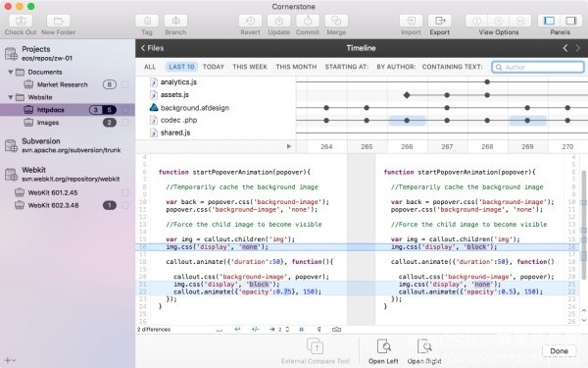The image size is (588, 368).
Task: Expand the timeline disclosure arrow near revisions
Action: (289, 146)
